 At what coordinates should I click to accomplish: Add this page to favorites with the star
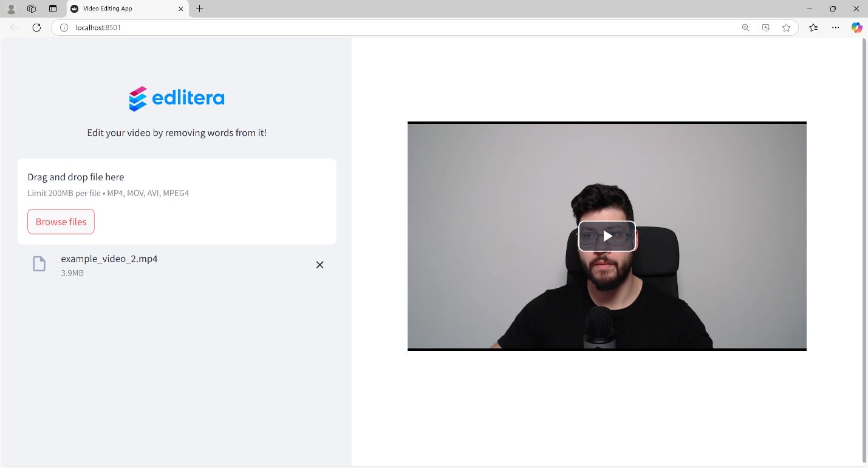point(787,27)
